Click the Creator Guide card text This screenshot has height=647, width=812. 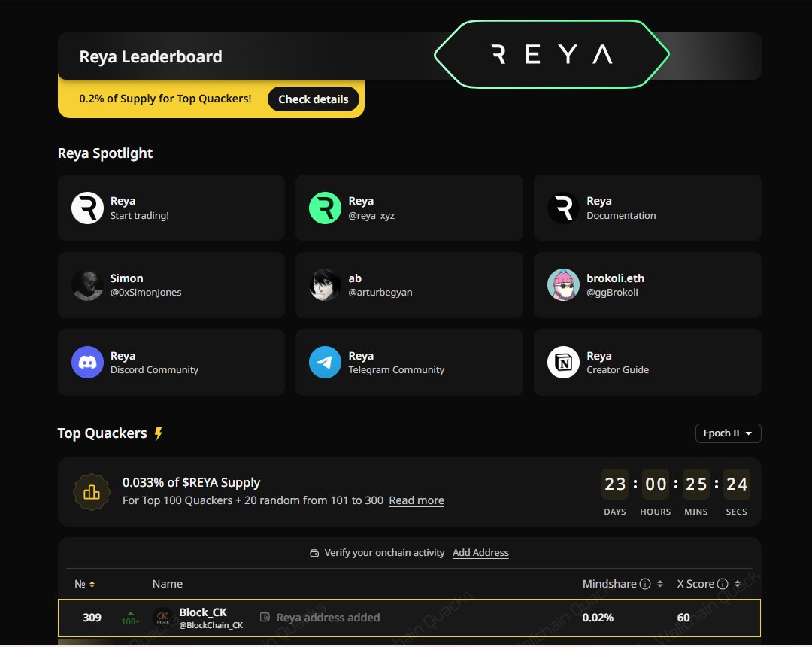[x=618, y=370]
